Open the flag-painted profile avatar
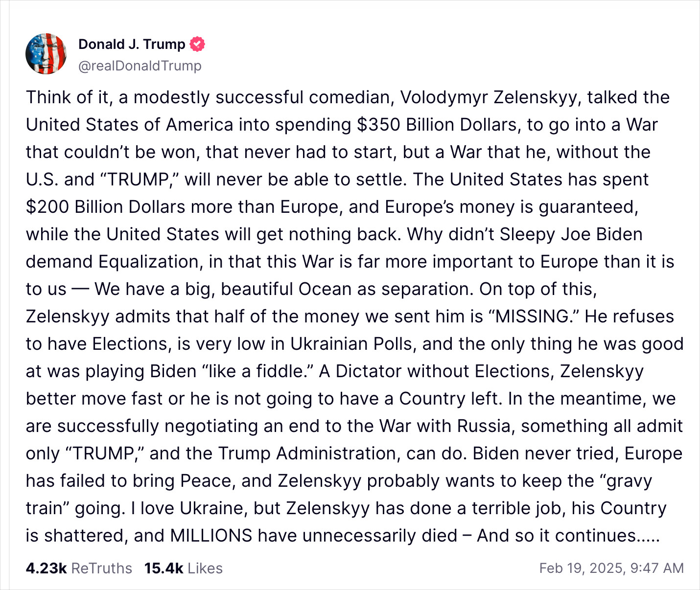The height and width of the screenshot is (590, 700). coord(46,54)
